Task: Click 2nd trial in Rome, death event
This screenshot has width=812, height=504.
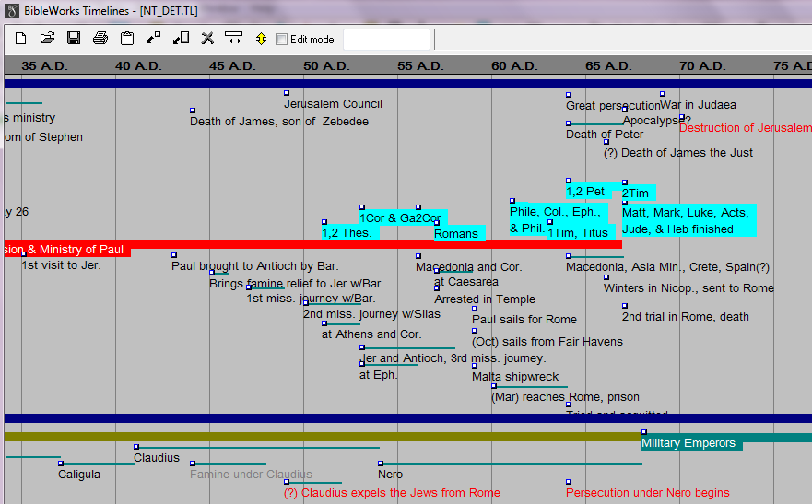Action: (x=685, y=317)
